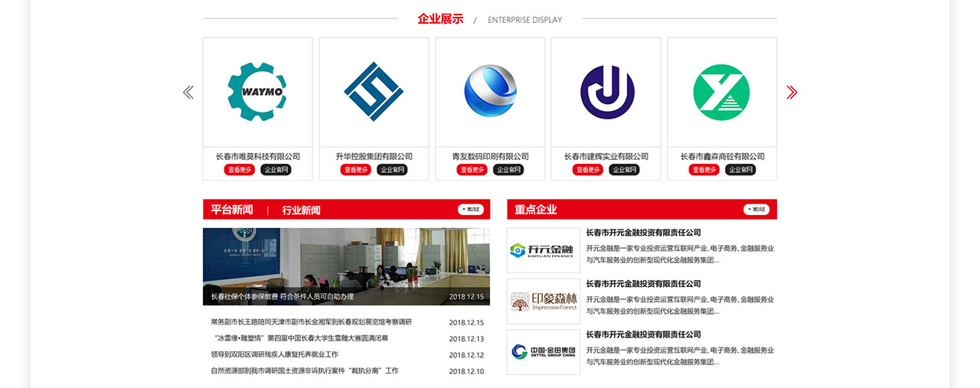This screenshot has width=980, height=388.
Task: Open the company title beside the 中国金田集团 logo
Action: pyautogui.click(x=644, y=334)
